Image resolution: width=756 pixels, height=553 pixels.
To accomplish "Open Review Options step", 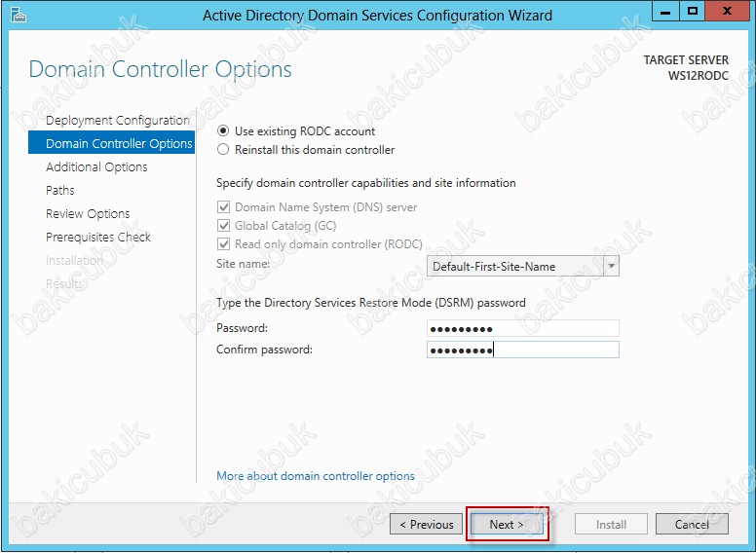I will pos(88,213).
